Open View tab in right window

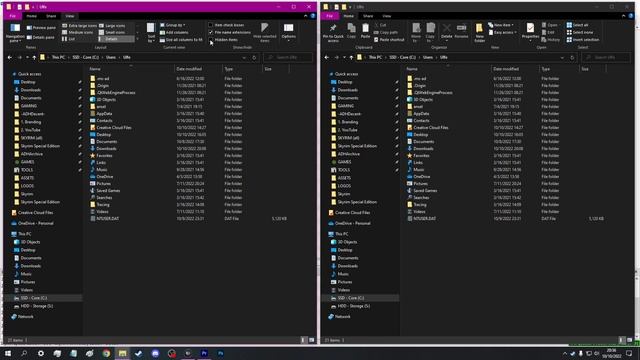pos(387,16)
